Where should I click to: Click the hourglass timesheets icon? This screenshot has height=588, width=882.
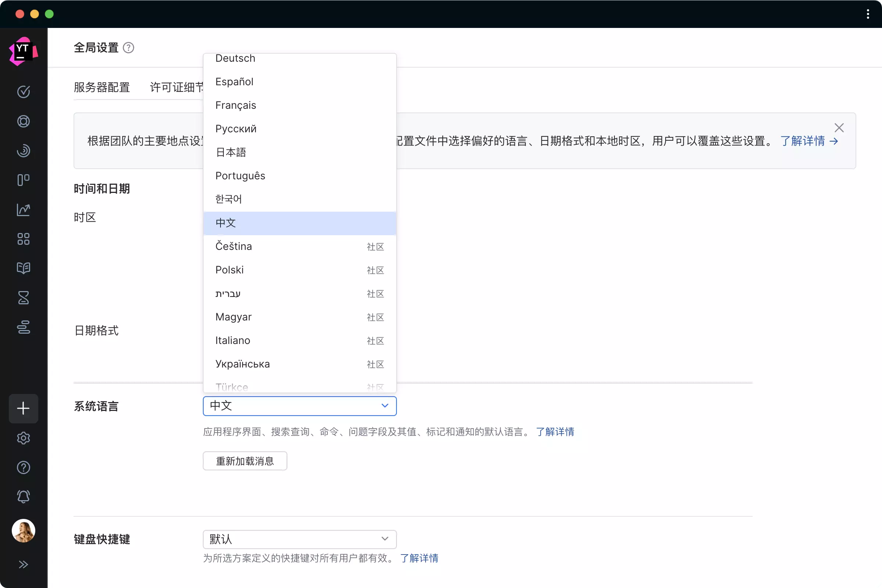(x=23, y=298)
